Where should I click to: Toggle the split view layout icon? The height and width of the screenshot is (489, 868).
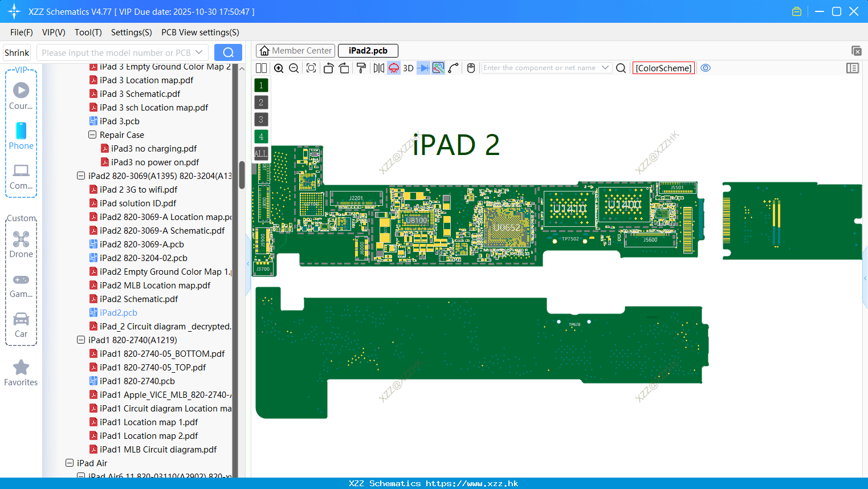[x=261, y=68]
